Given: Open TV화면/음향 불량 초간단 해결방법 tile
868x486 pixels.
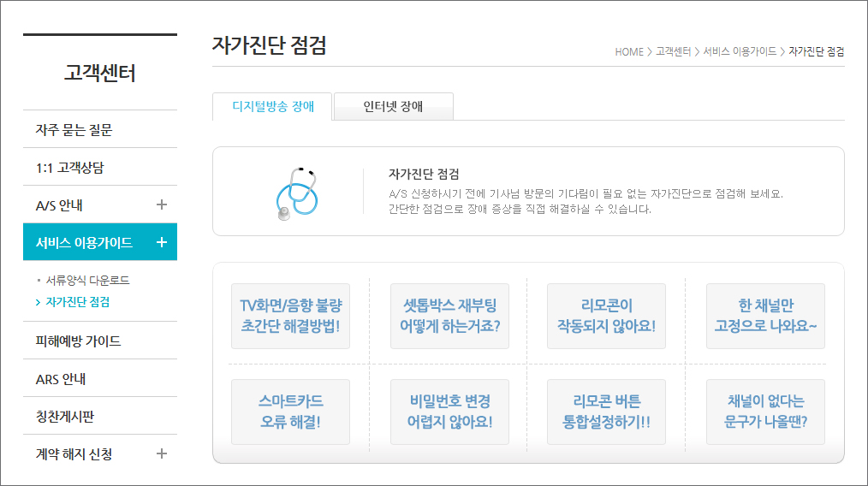Looking at the screenshot, I should point(290,316).
